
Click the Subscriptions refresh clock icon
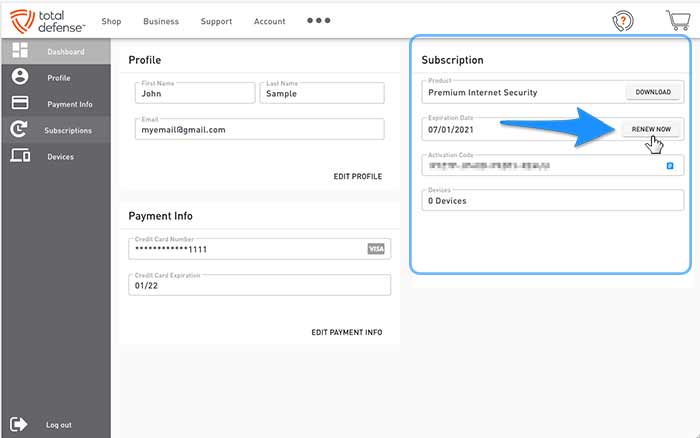[19, 129]
